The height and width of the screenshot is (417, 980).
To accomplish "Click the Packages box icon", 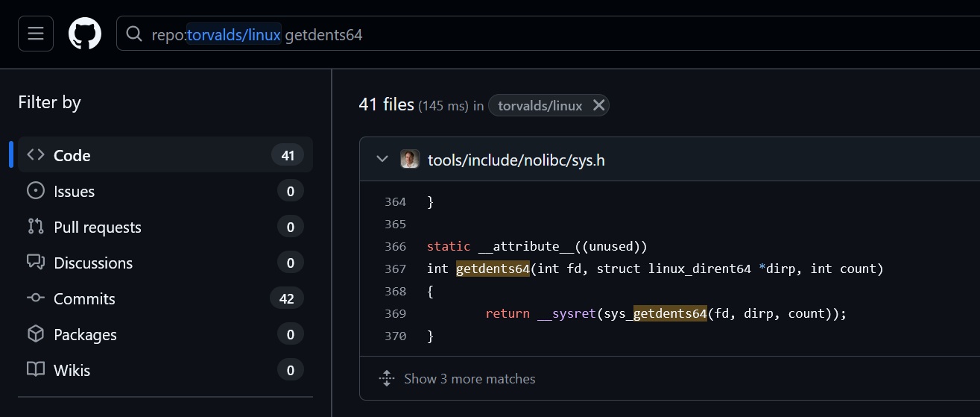I will [x=36, y=334].
